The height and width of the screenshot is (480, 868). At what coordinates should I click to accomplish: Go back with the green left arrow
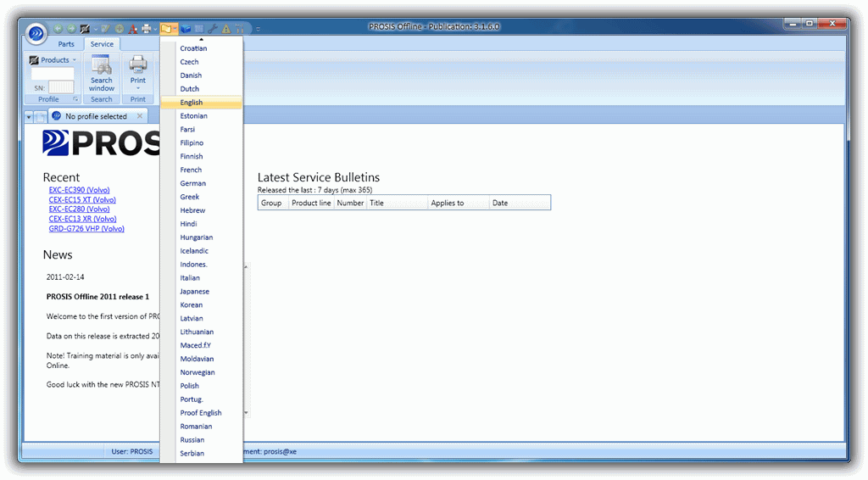(58, 29)
